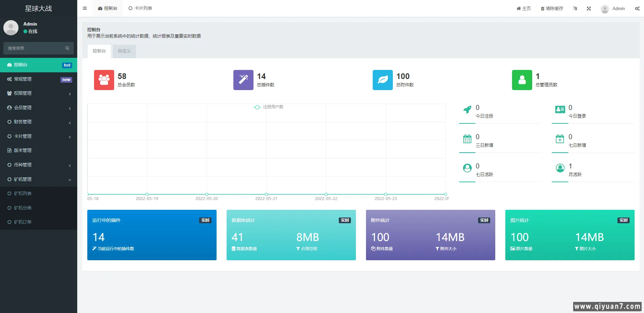Click the Admin avatar image in sidebar
The height and width of the screenshot is (313, 644).
11,28
